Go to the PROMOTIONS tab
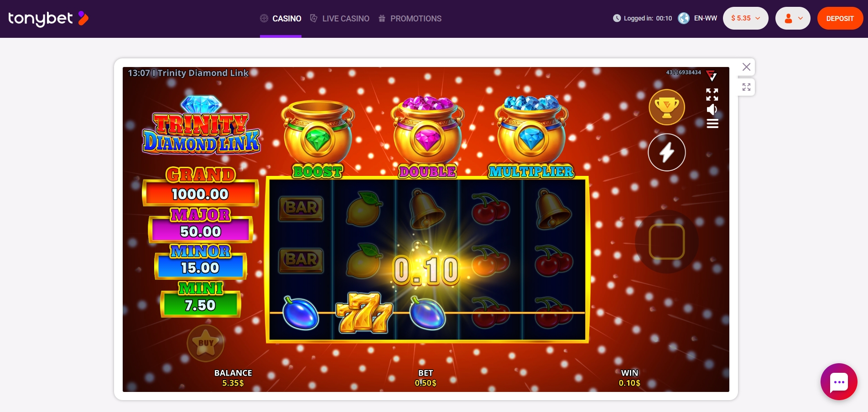Screen dimensions: 868x412 coord(410,19)
